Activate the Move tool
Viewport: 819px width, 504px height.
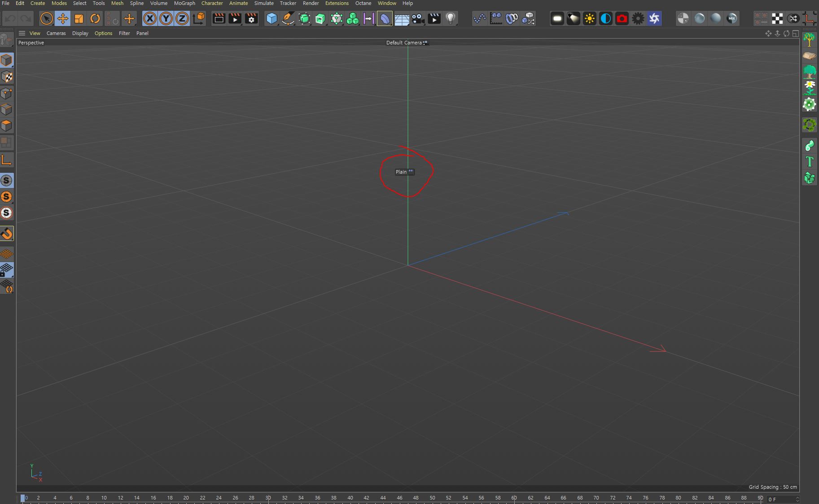coord(62,18)
